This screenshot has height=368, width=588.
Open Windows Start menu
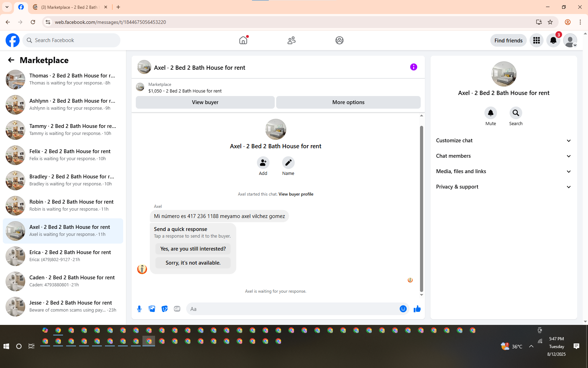6,346
